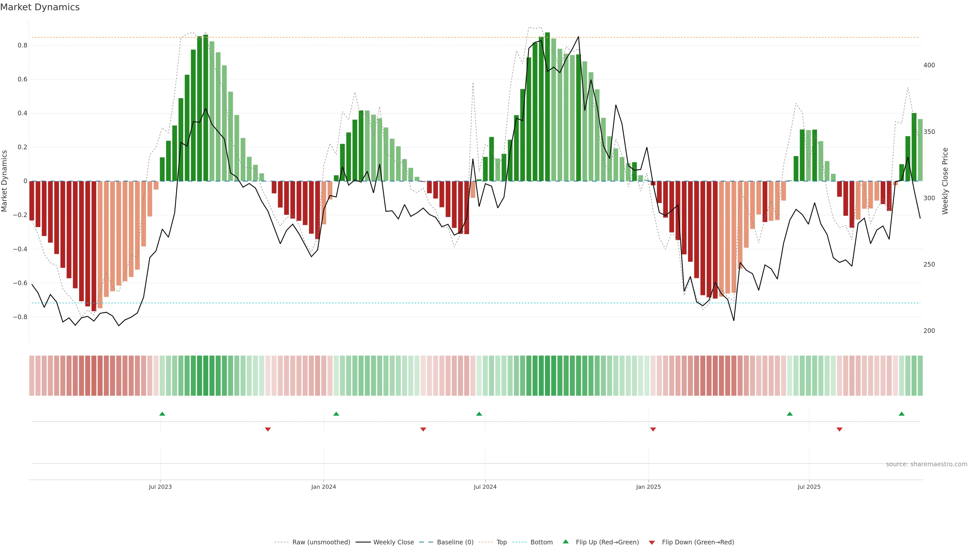Toggle the Top legend entry
This screenshot has width=980, height=551.
[501, 542]
